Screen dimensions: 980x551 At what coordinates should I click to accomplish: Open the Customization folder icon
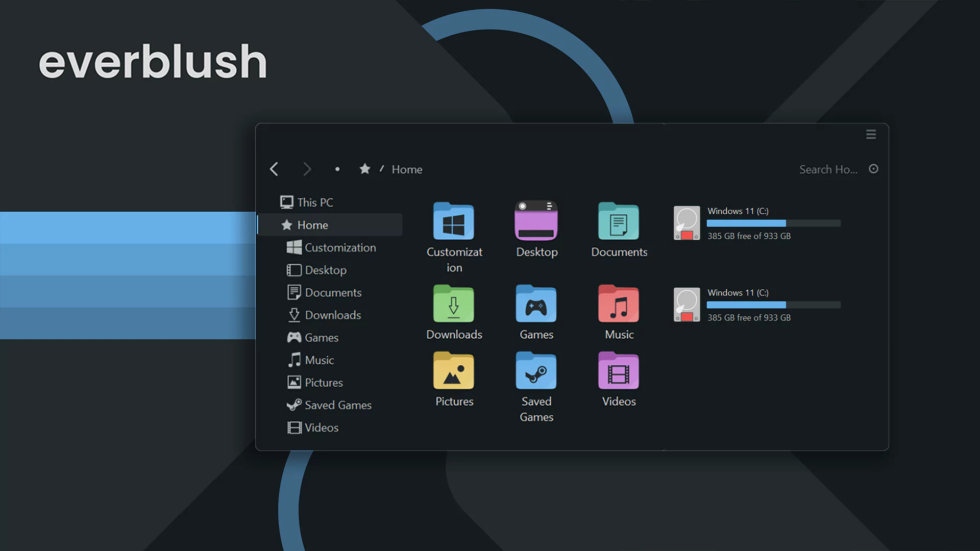(x=453, y=222)
